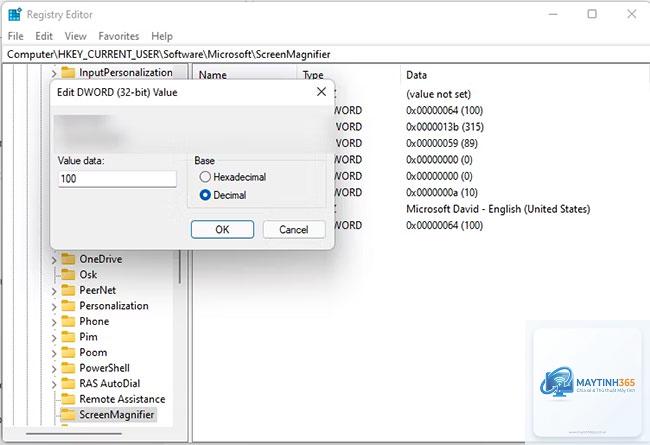Open the Help menu
The image size is (650, 445).
tap(162, 36)
